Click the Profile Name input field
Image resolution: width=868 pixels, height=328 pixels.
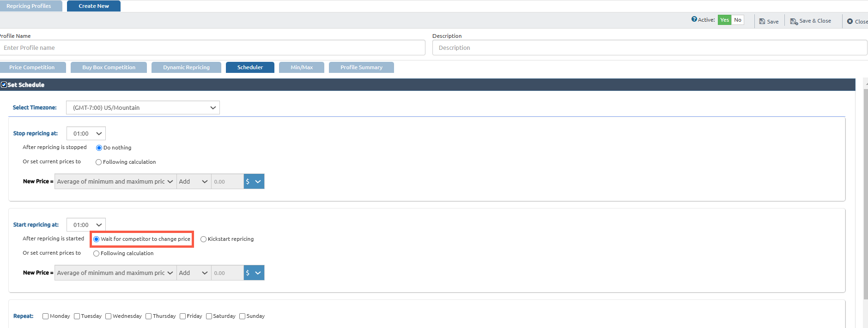pos(212,48)
